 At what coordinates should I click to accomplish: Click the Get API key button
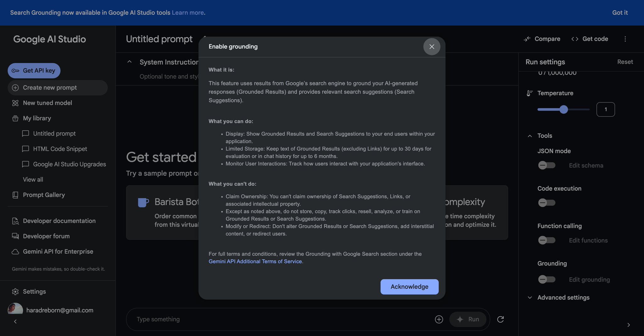tap(34, 71)
